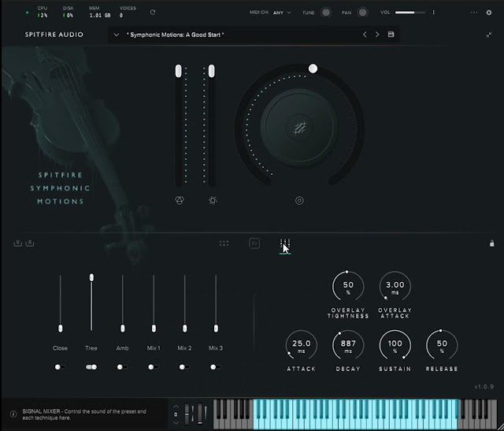Click the pitch bend wheel

187,414
